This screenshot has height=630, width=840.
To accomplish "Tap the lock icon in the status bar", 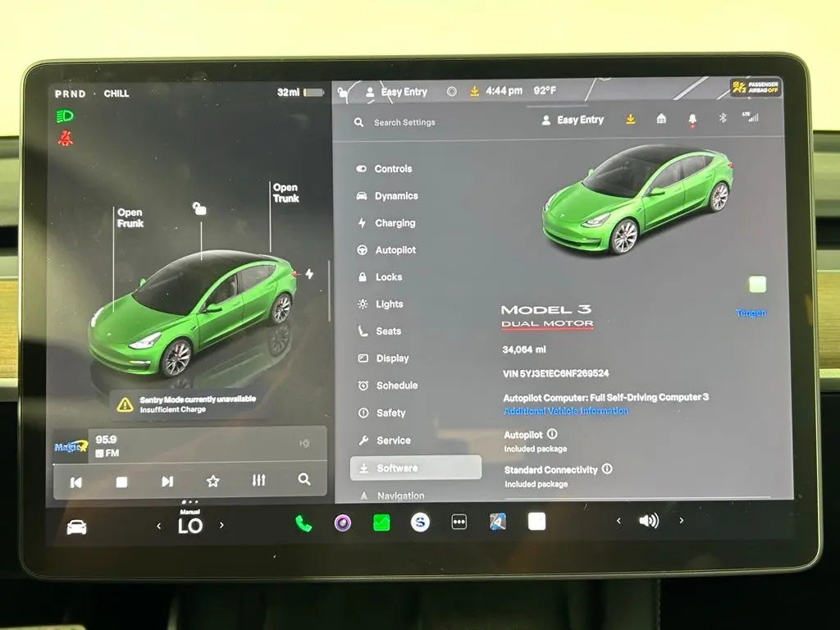I will tap(342, 93).
